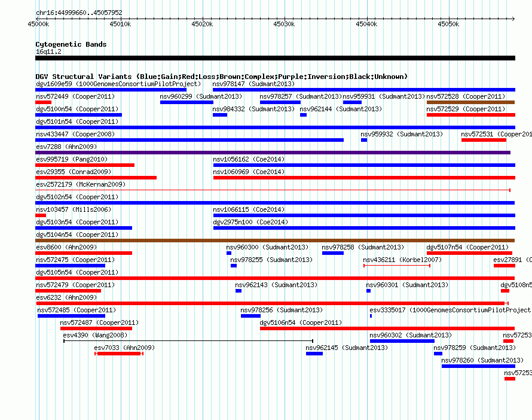This screenshot has width=532, height=420.
Task: Click the thin red line of nsv436211
Action: pyautogui.click(x=397, y=266)
